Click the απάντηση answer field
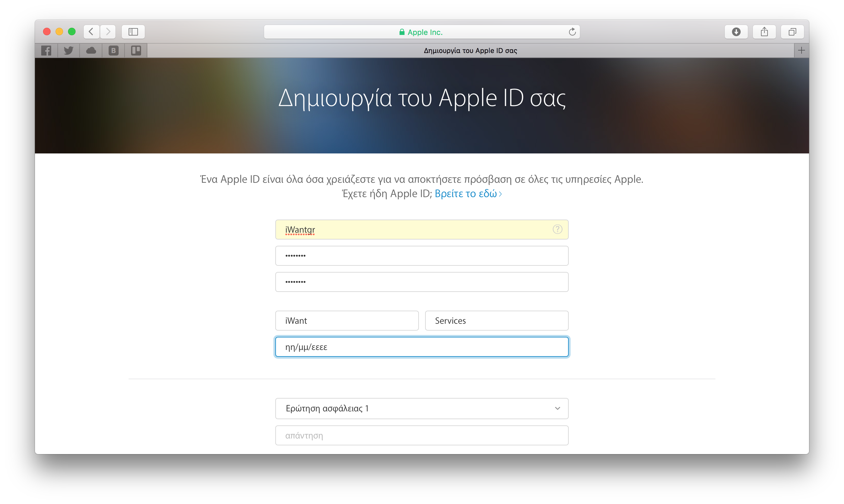The height and width of the screenshot is (504, 844). pyautogui.click(x=422, y=435)
